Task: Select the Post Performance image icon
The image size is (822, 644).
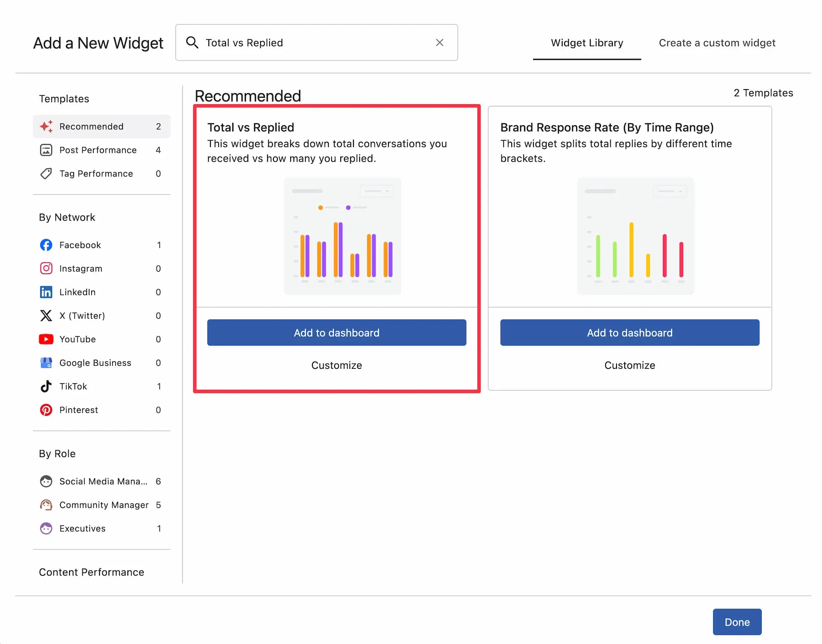Action: [x=46, y=150]
